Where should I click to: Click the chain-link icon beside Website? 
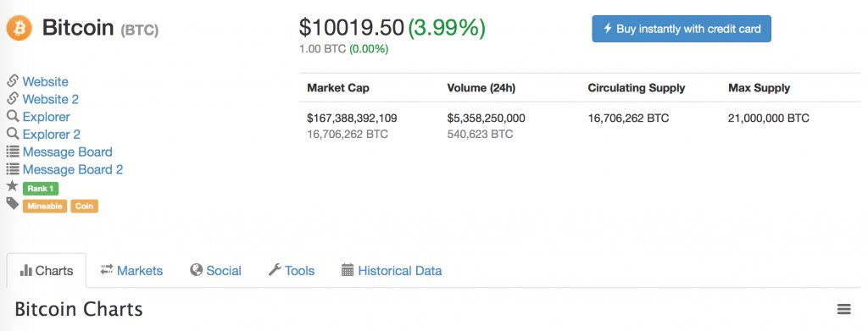(13, 81)
